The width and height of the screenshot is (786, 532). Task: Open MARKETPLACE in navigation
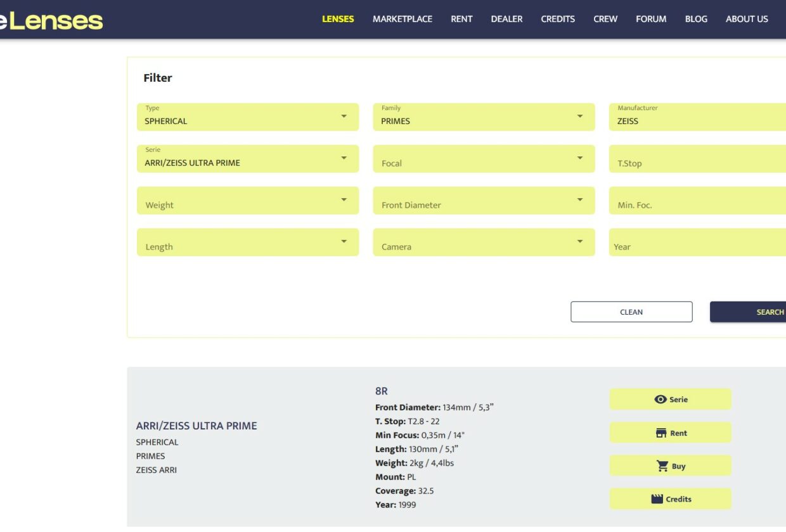point(403,19)
